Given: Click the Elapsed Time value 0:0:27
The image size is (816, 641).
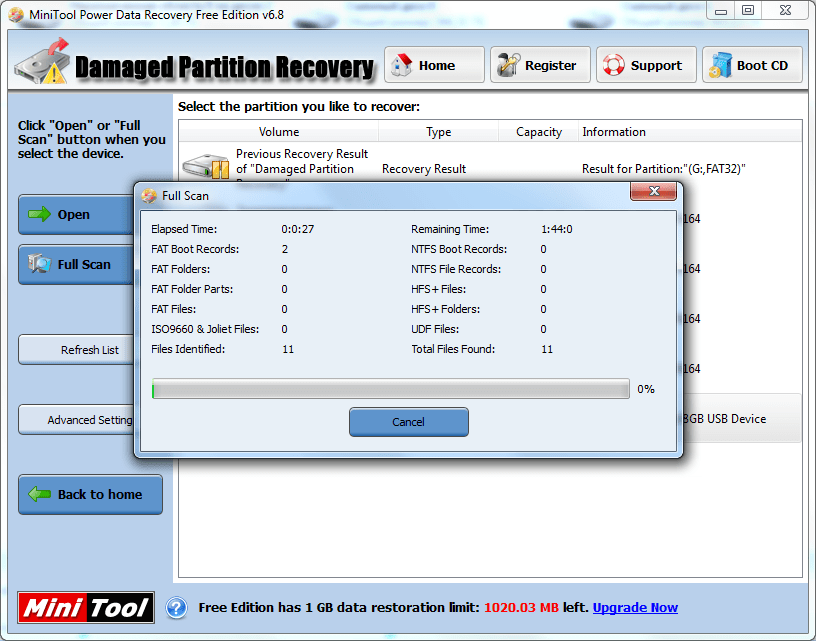Looking at the screenshot, I should [298, 229].
